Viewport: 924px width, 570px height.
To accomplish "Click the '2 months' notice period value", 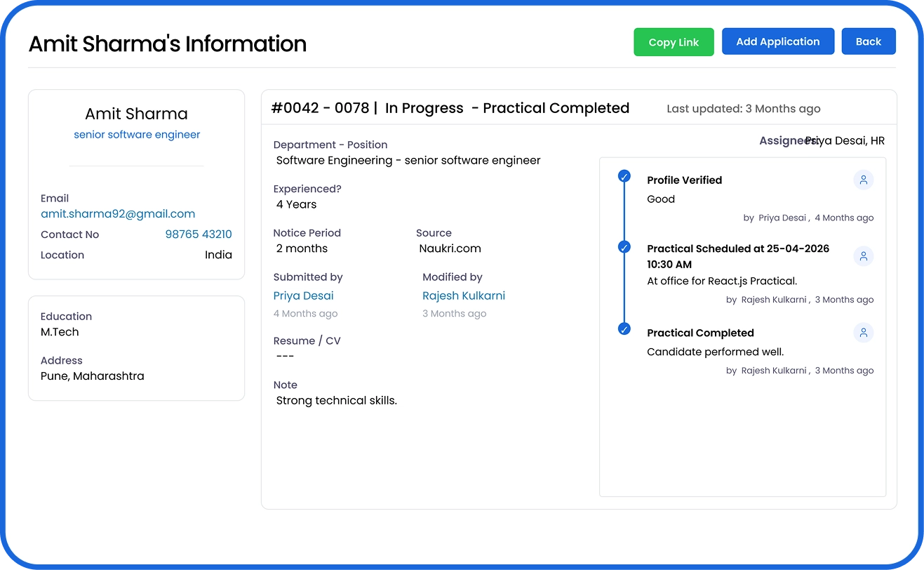I will pos(302,248).
